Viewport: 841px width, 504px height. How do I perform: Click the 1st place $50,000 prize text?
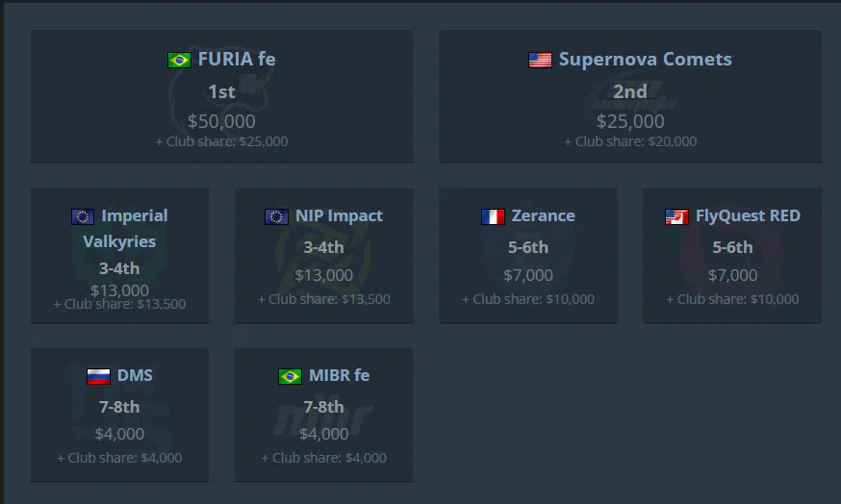point(221,121)
